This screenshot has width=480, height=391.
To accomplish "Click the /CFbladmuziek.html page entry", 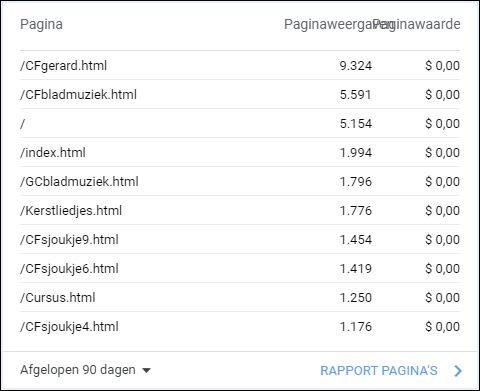I will click(x=78, y=95).
